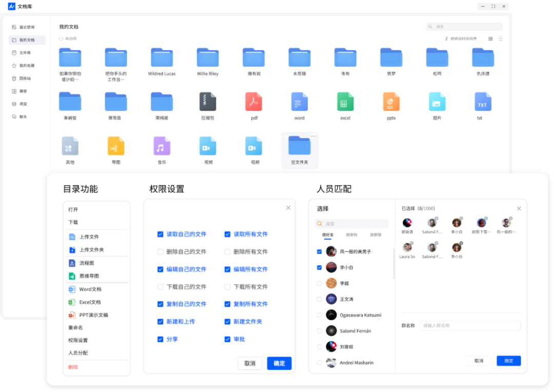The height and width of the screenshot is (392, 554).
Task: Switch to grid view layout
Action: pos(491,38)
